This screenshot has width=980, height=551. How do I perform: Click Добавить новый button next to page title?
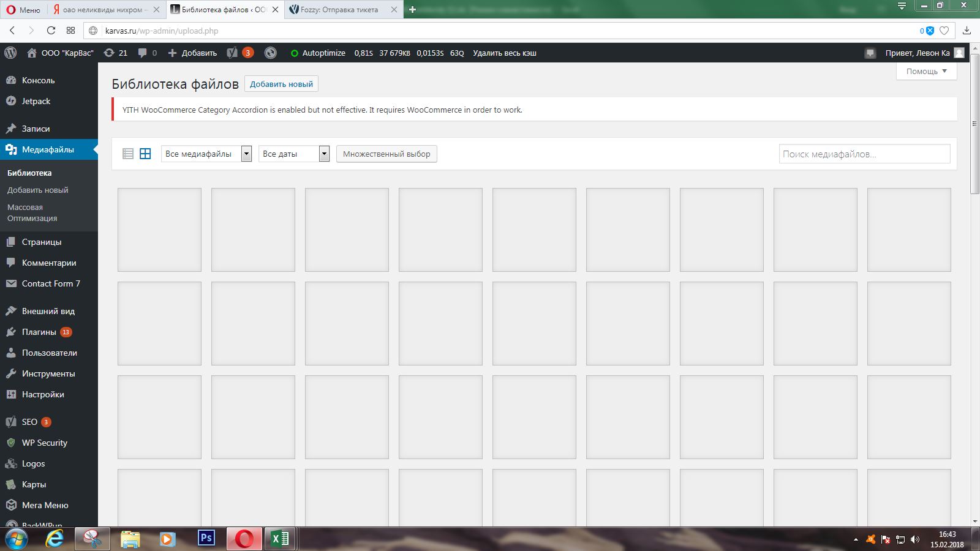coord(281,84)
